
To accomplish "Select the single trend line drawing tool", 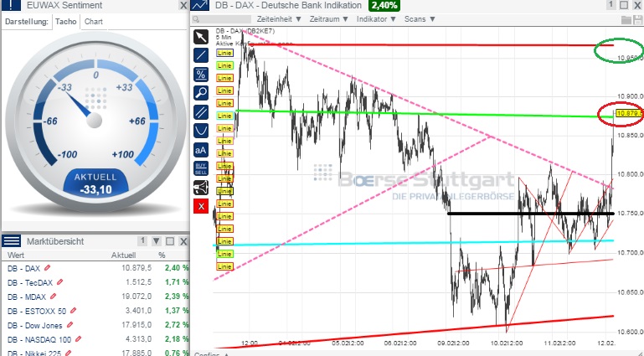I will [201, 55].
